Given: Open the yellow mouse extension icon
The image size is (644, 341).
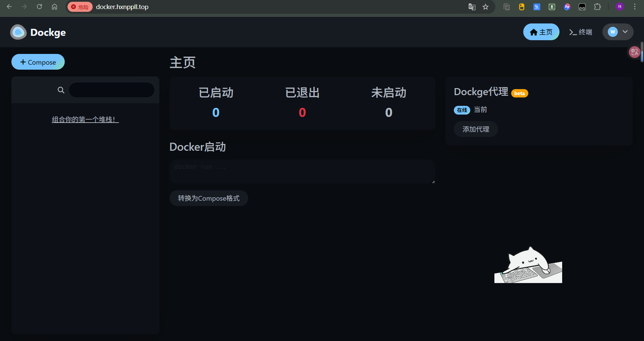Looking at the screenshot, I should click(x=522, y=7).
